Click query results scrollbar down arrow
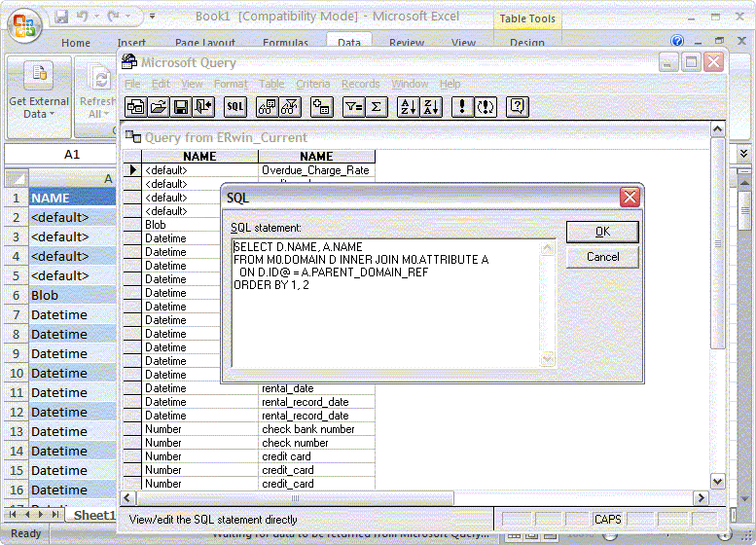756x545 pixels. click(717, 482)
